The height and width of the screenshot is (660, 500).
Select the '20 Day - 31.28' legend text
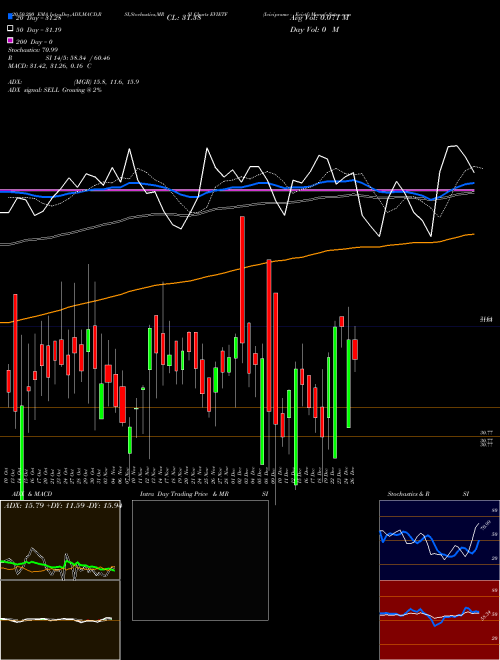click(x=39, y=18)
